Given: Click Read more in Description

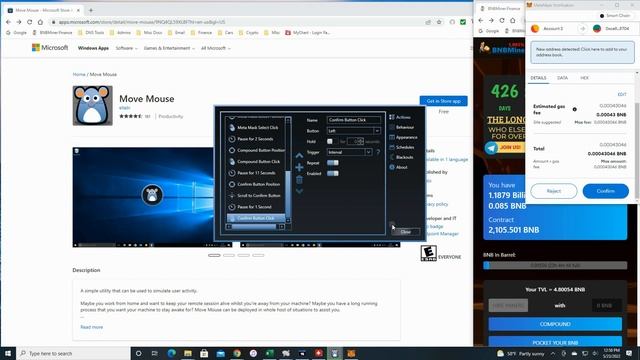Looking at the screenshot, I should [x=91, y=327].
